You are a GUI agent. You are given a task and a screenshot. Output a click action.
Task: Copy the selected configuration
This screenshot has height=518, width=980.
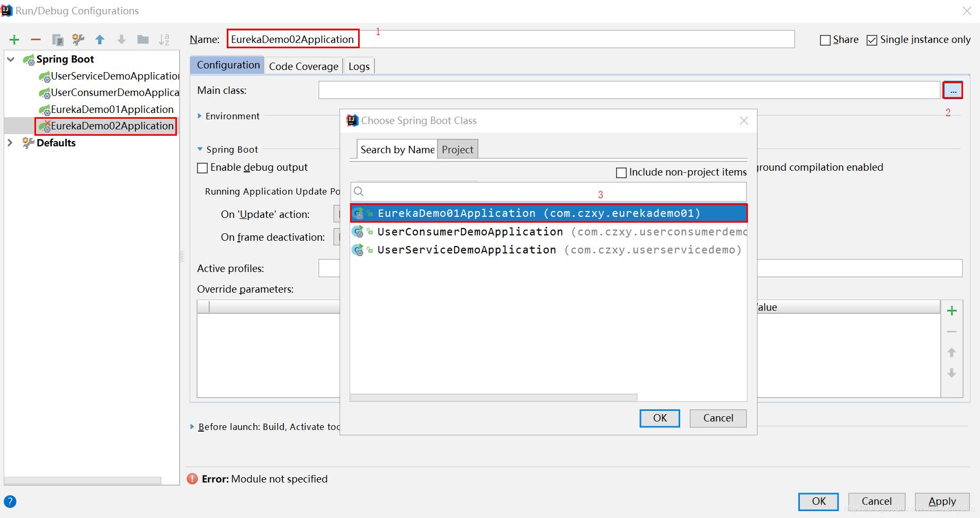pos(58,40)
